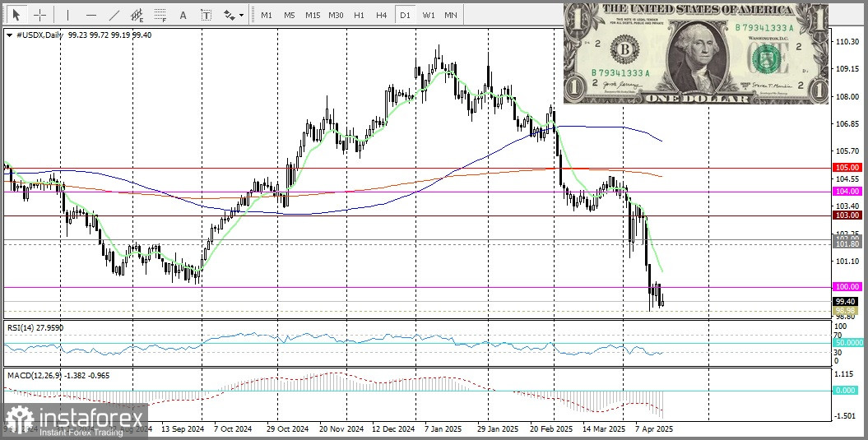
Task: Select the text 'A' tool
Action: tap(183, 15)
